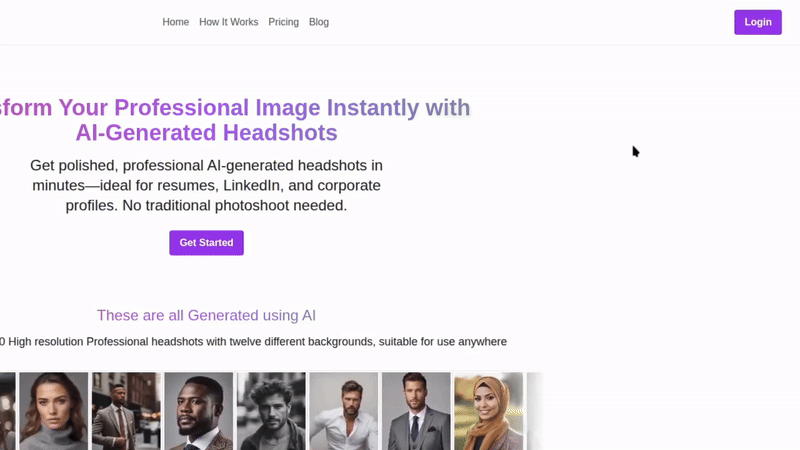This screenshot has width=800, height=450.
Task: Click the 'High resolution Professional headshots' line
Action: click(x=253, y=342)
